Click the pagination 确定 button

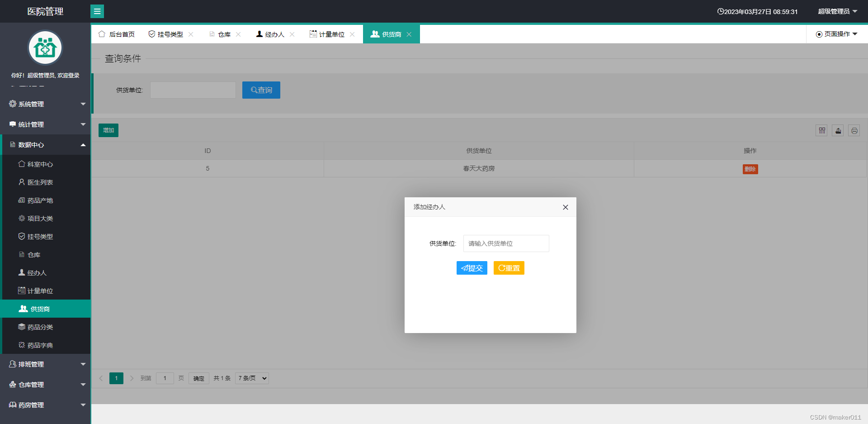[199, 378]
